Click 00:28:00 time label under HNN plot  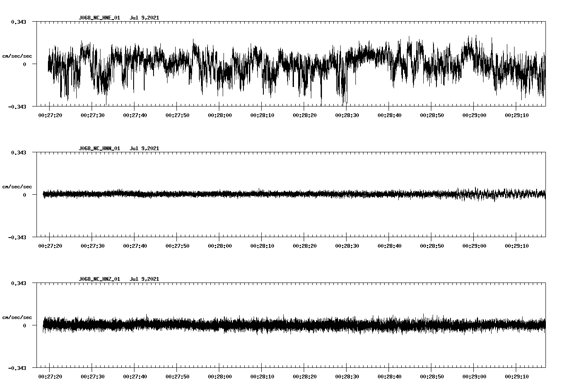tap(220, 246)
